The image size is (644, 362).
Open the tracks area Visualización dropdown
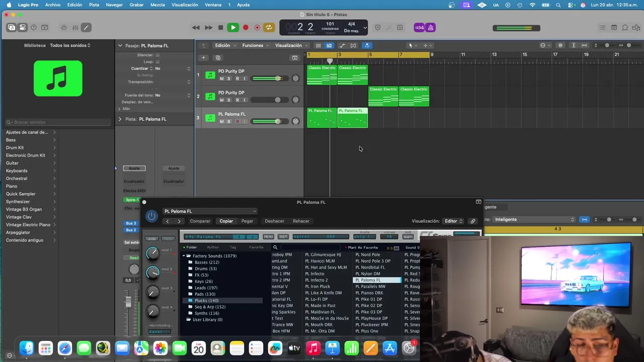pos(292,45)
